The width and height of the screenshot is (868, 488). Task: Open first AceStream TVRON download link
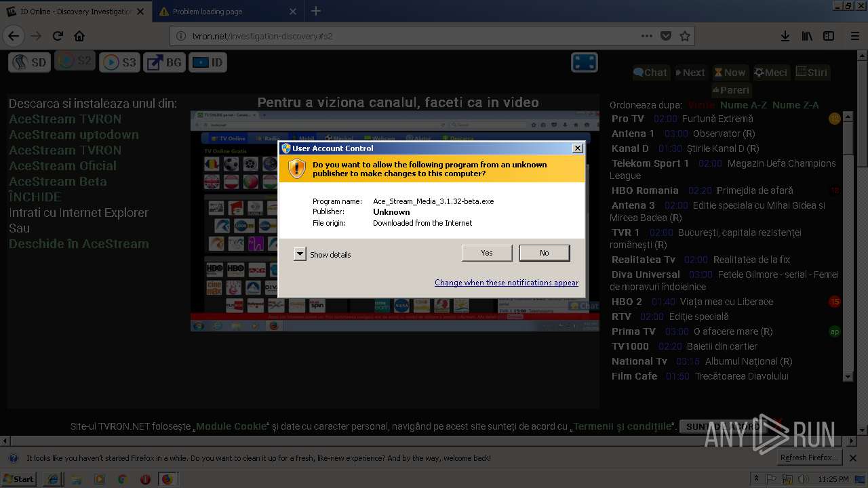65,119
